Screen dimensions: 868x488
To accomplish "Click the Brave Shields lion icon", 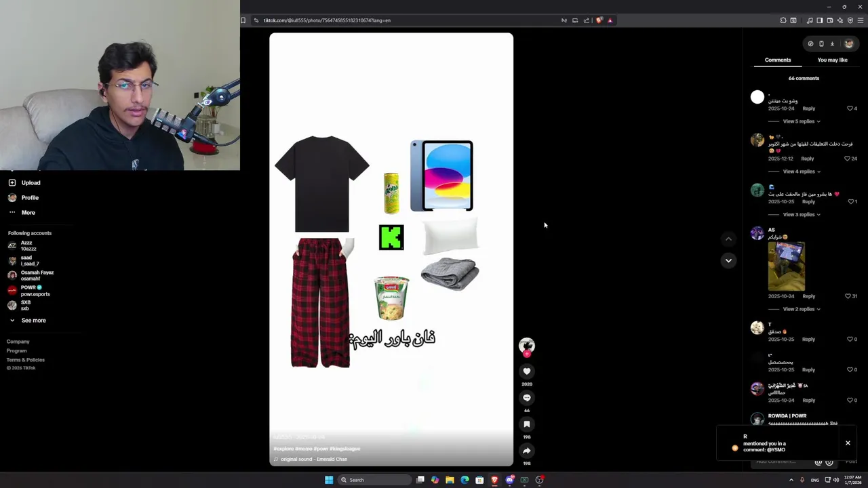I will coord(599,20).
